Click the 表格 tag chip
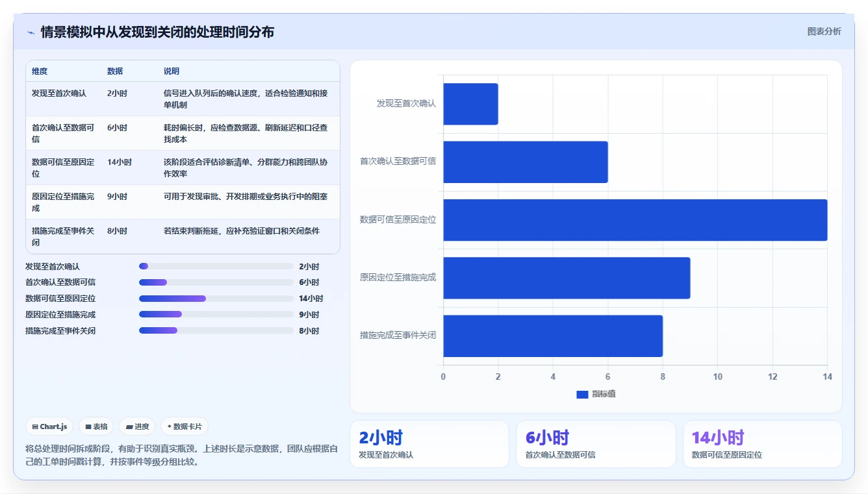The width and height of the screenshot is (868, 494). 96,426
